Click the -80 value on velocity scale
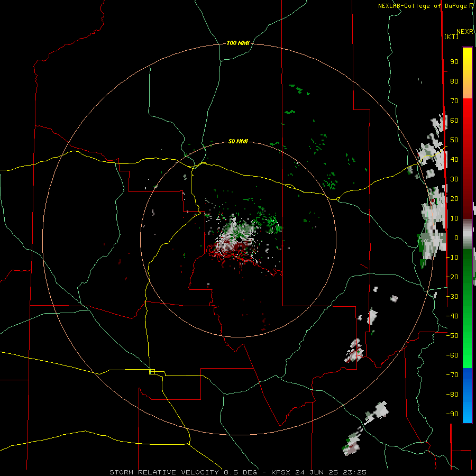Image resolution: width=476 pixels, height=476 pixels. [452, 395]
